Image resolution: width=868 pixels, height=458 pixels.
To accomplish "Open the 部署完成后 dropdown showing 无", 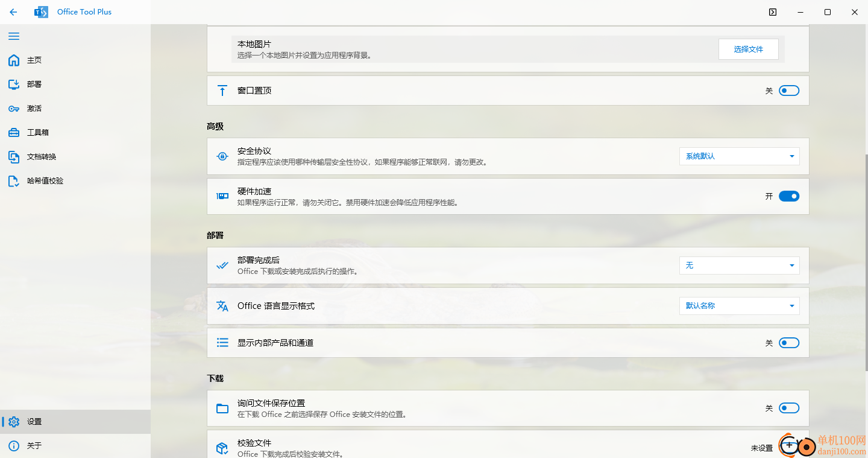I will [740, 266].
